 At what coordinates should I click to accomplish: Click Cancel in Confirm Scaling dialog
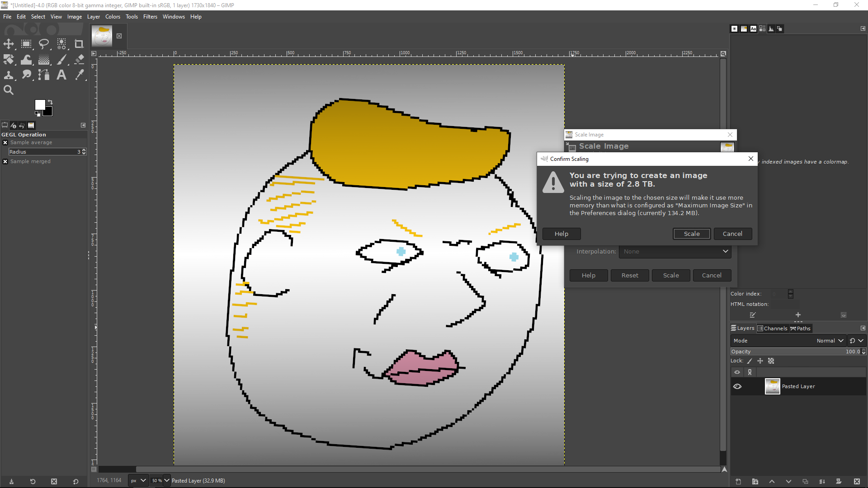click(x=732, y=234)
